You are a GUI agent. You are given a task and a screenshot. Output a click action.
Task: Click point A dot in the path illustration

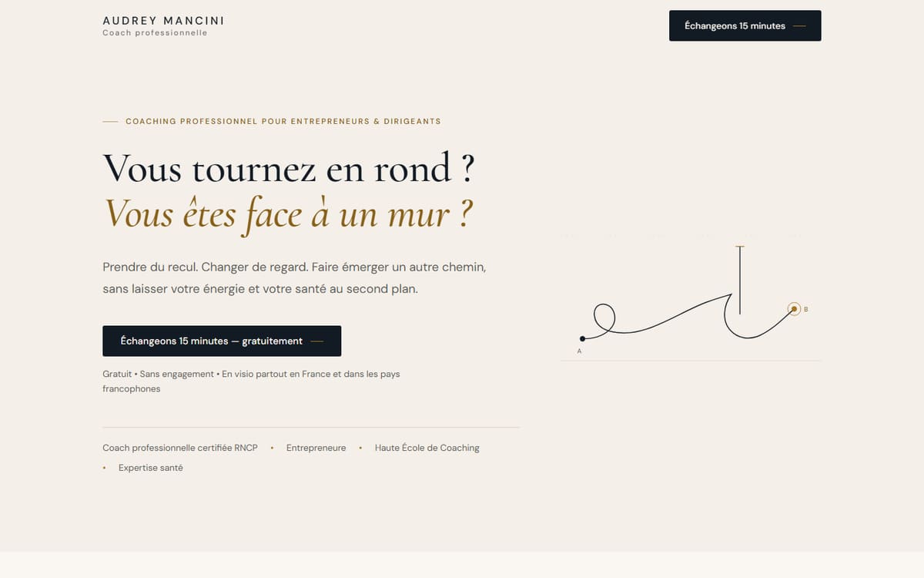582,338
